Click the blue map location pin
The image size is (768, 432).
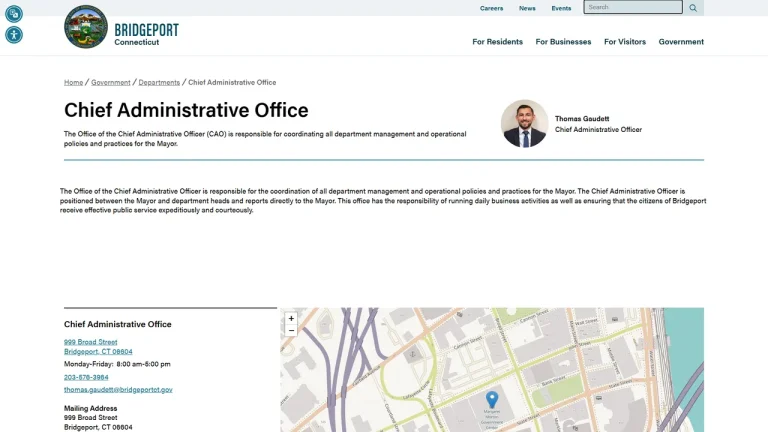click(x=492, y=399)
